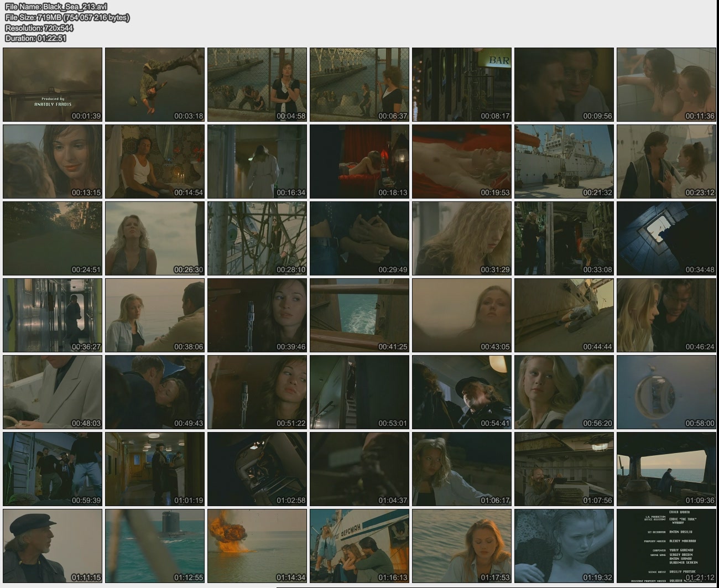
Task: Click the blue skylight frame at 00:34:48
Action: click(666, 238)
